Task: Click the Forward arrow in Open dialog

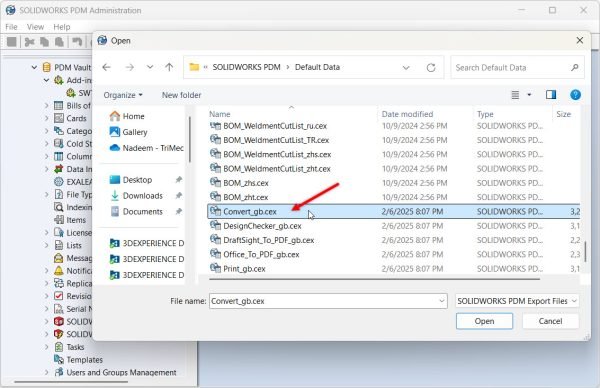Action: 130,67
